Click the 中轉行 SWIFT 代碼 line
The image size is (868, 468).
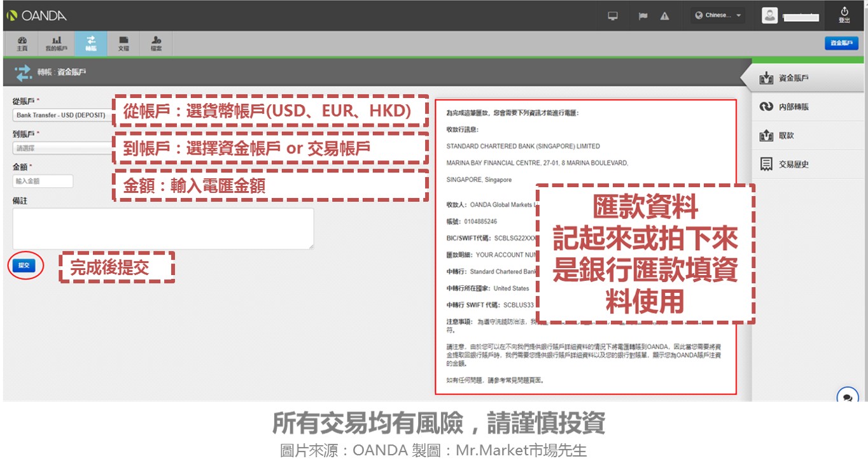(490, 305)
